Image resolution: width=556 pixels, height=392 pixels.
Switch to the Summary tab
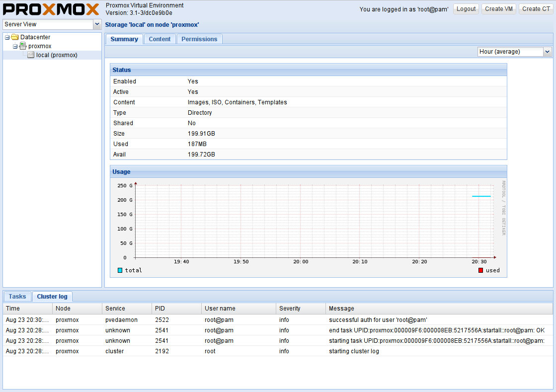tap(124, 39)
